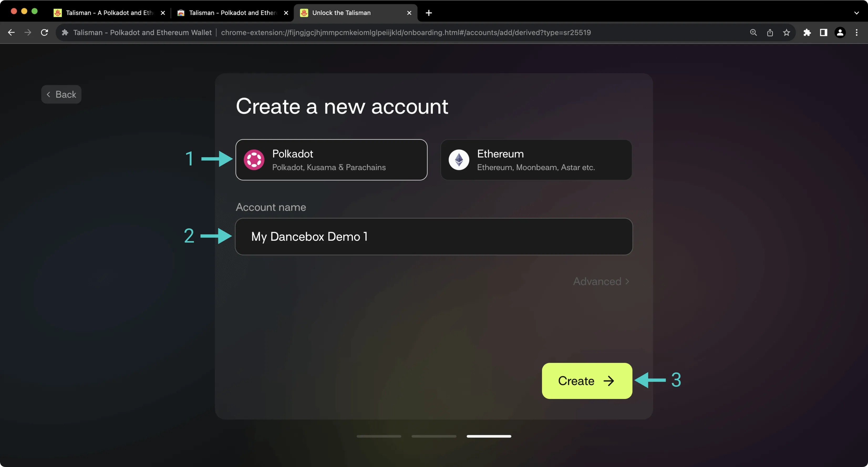Click Unlock the Talisman tab favicon
The width and height of the screenshot is (868, 467).
304,13
